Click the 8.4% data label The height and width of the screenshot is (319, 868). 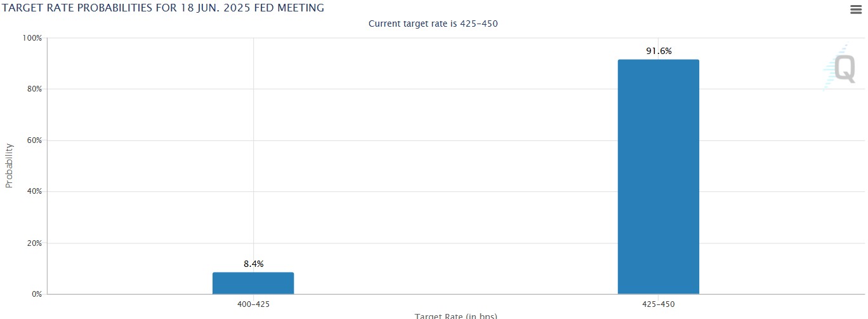click(x=253, y=264)
